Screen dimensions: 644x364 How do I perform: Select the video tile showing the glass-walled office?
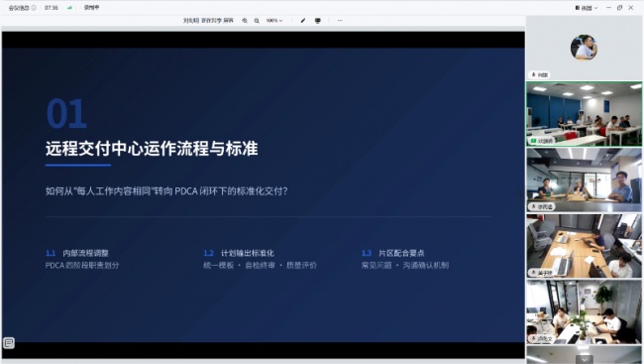point(584,180)
